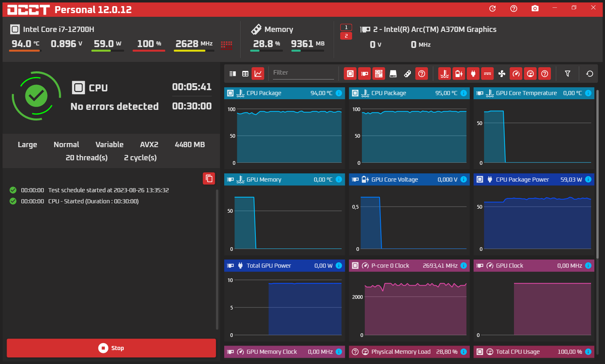
Task: Open info for P-core 0 Clock graph
Action: 463,266
